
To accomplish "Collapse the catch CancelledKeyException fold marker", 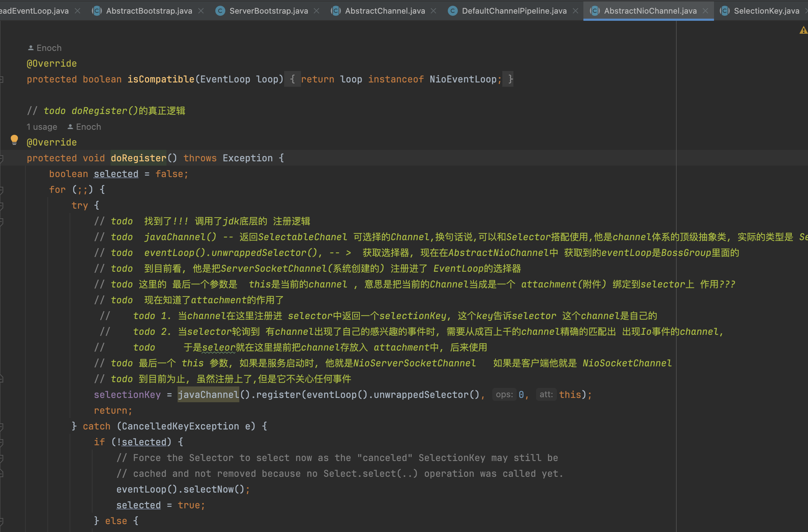I will point(1,426).
